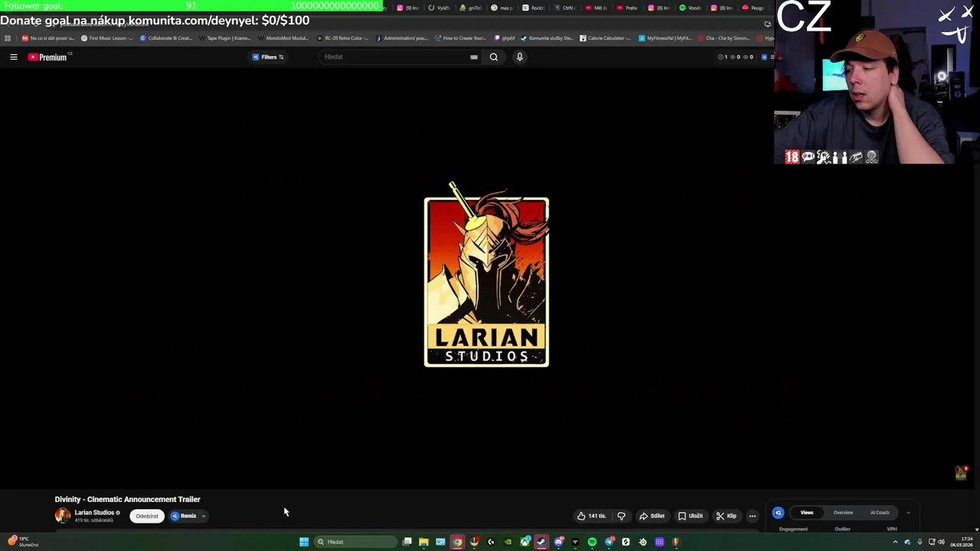The width and height of the screenshot is (980, 551).
Task: Switch to Google Chrome on the taskbar
Action: coord(457,542)
